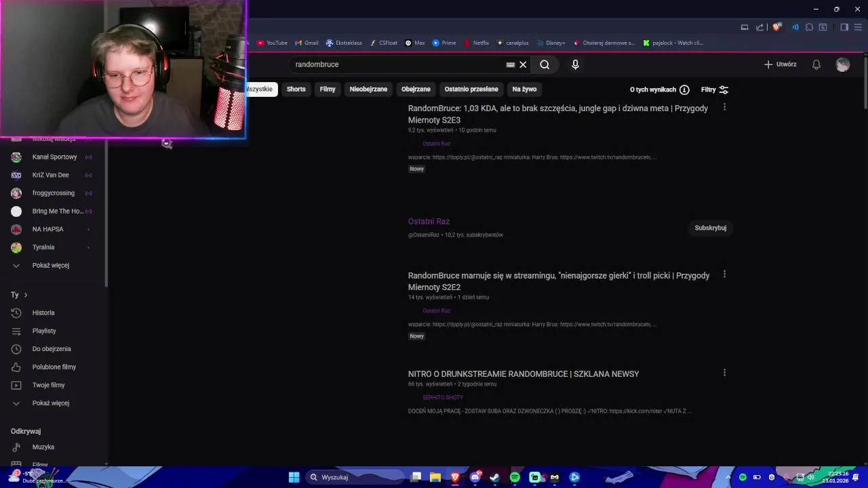The image size is (868, 488).
Task: Select the Filmy filter chip
Action: pos(328,89)
